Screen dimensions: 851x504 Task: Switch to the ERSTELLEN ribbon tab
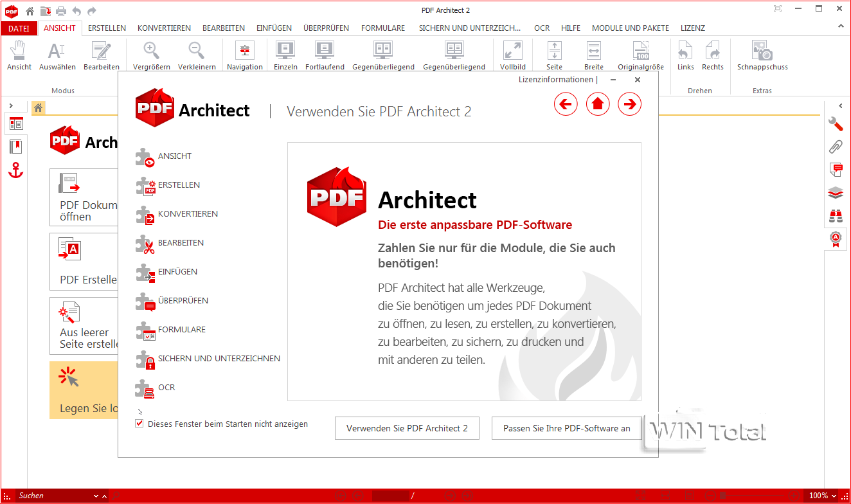107,28
